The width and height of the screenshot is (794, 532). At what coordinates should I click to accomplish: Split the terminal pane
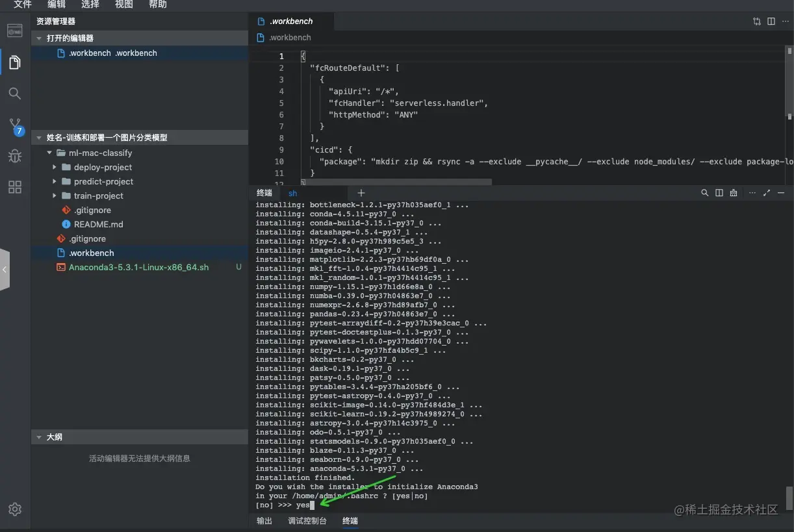719,193
